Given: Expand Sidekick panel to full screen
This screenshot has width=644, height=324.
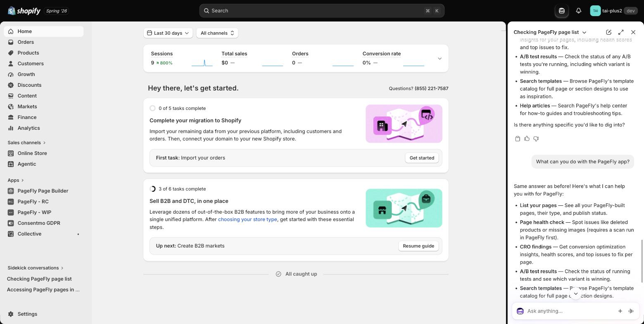Looking at the screenshot, I should coord(621,32).
